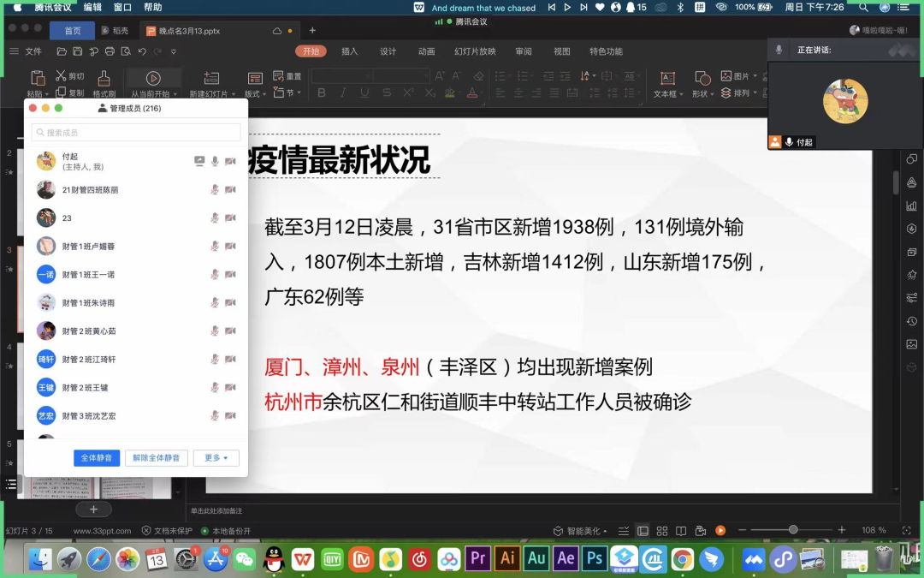Screen dimensions: 924x578
Task: Activate the 格式刷 format painter
Action: click(104, 83)
